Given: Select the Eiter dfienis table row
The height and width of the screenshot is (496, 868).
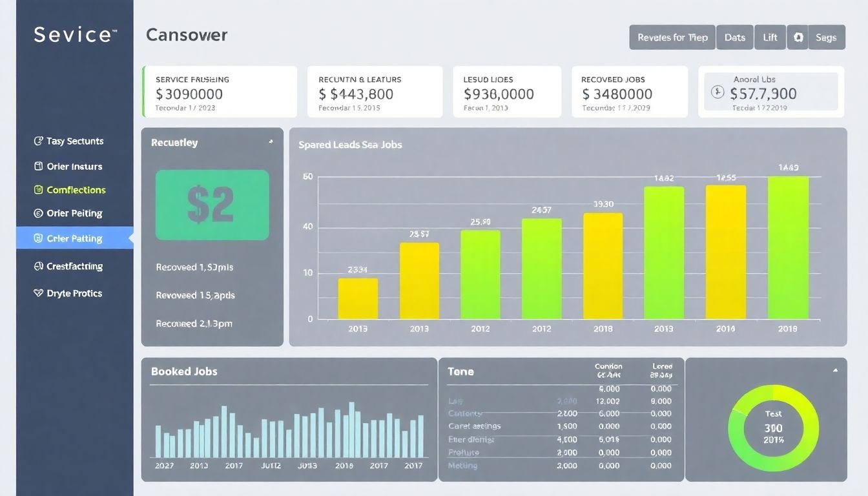Looking at the screenshot, I should (560, 440).
